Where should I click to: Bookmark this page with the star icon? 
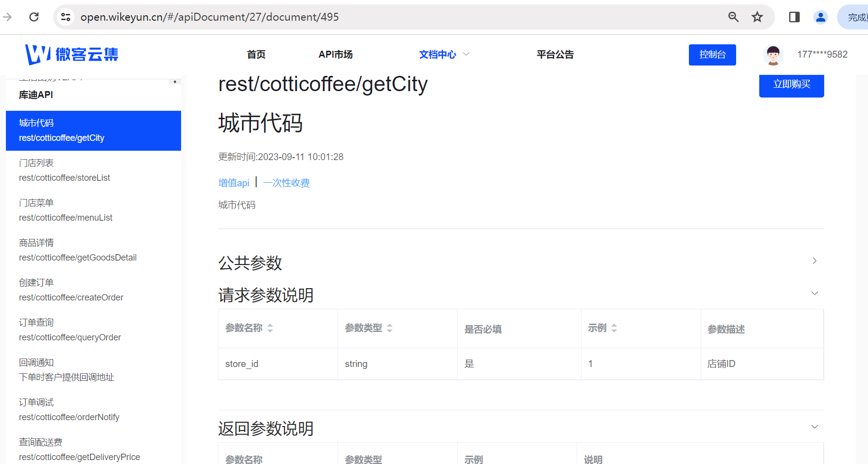[757, 17]
